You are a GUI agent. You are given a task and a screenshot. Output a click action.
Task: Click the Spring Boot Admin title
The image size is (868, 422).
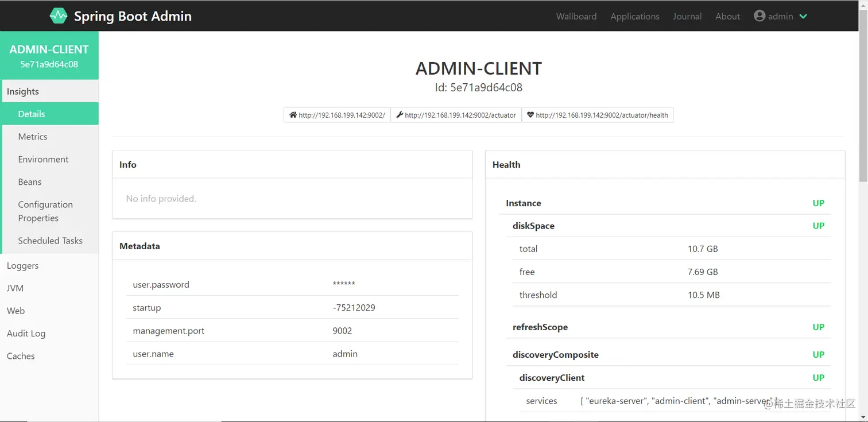click(x=133, y=16)
